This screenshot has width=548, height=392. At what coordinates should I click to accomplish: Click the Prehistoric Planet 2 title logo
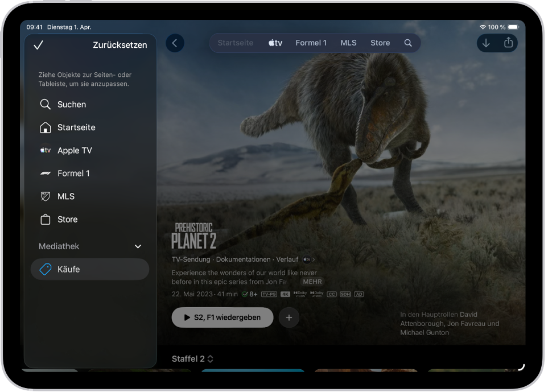pos(194,237)
